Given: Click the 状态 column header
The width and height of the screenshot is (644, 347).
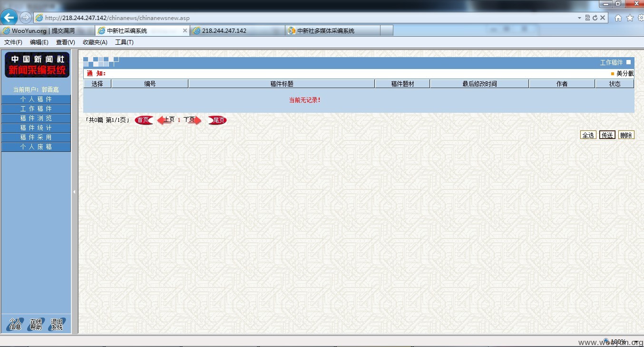Looking at the screenshot, I should 615,84.
